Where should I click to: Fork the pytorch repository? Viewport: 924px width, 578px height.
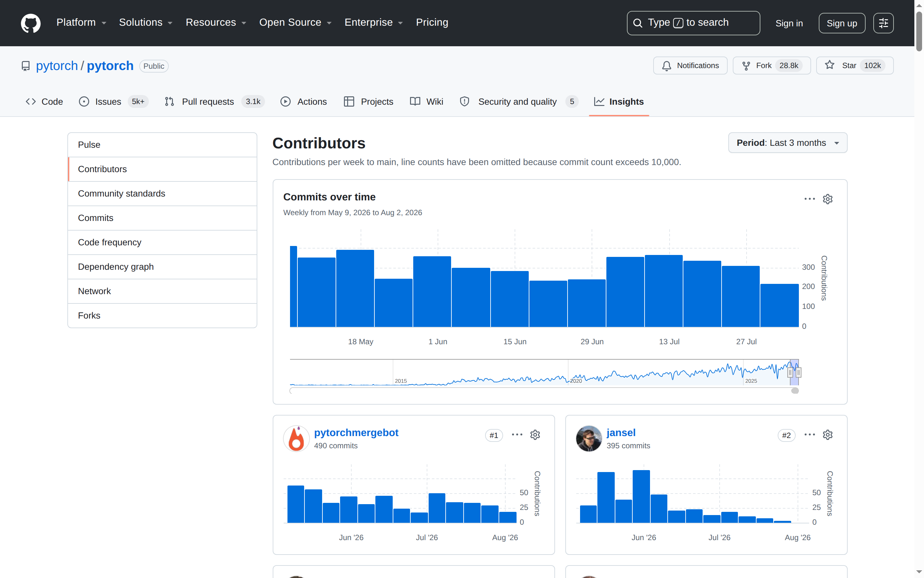pos(771,66)
